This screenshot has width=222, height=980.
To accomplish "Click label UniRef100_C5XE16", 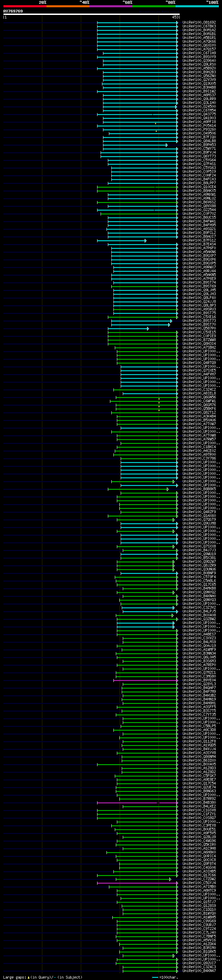I will pyautogui.click(x=199, y=316).
